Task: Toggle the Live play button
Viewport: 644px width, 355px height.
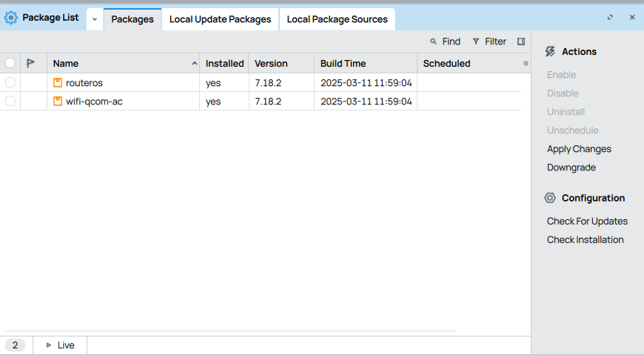Action: 49,345
